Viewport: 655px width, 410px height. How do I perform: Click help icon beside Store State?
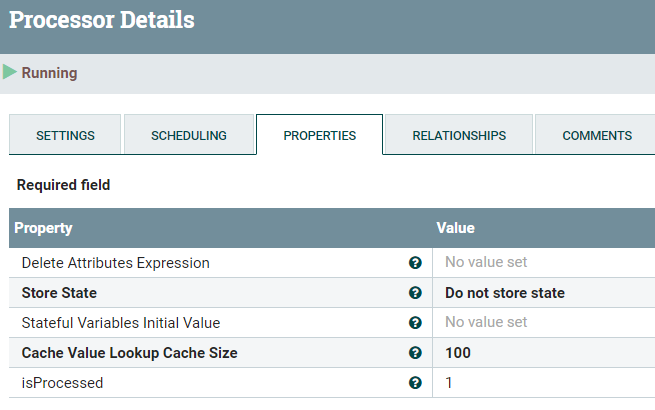tap(415, 293)
